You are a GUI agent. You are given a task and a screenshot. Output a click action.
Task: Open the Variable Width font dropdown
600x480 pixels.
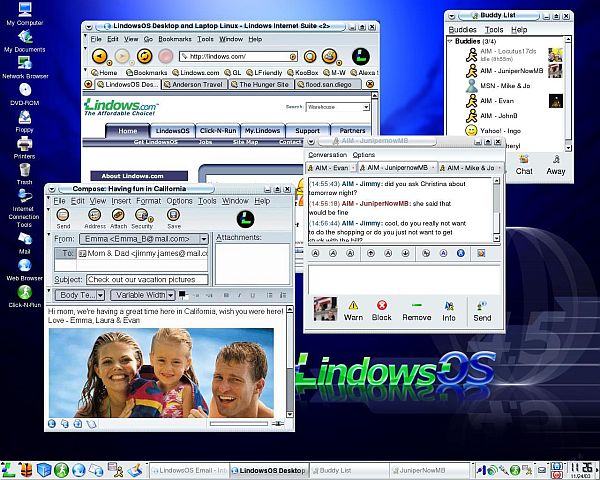[171, 295]
